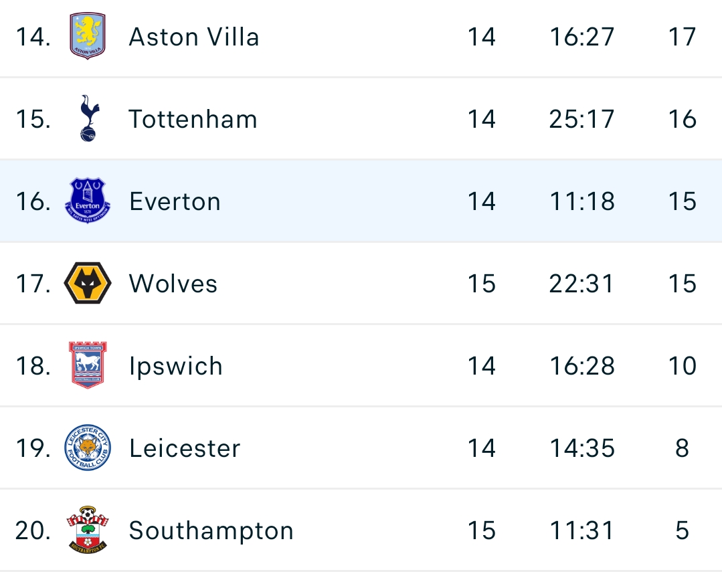The height and width of the screenshot is (588, 722).
Task: Click the Leicester City fox crest
Action: click(x=88, y=447)
